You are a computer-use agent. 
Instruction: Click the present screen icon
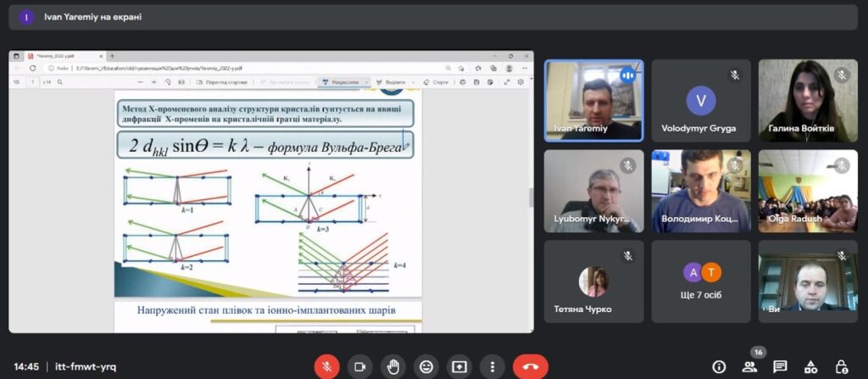[x=459, y=366]
